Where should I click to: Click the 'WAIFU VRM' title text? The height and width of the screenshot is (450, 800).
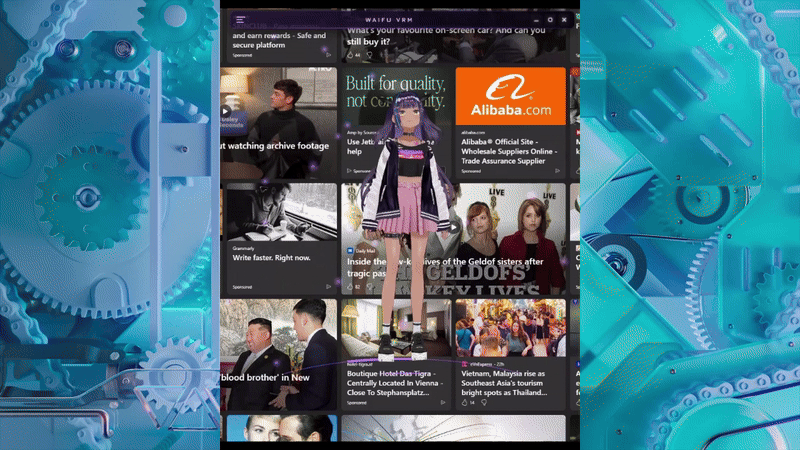(x=389, y=20)
